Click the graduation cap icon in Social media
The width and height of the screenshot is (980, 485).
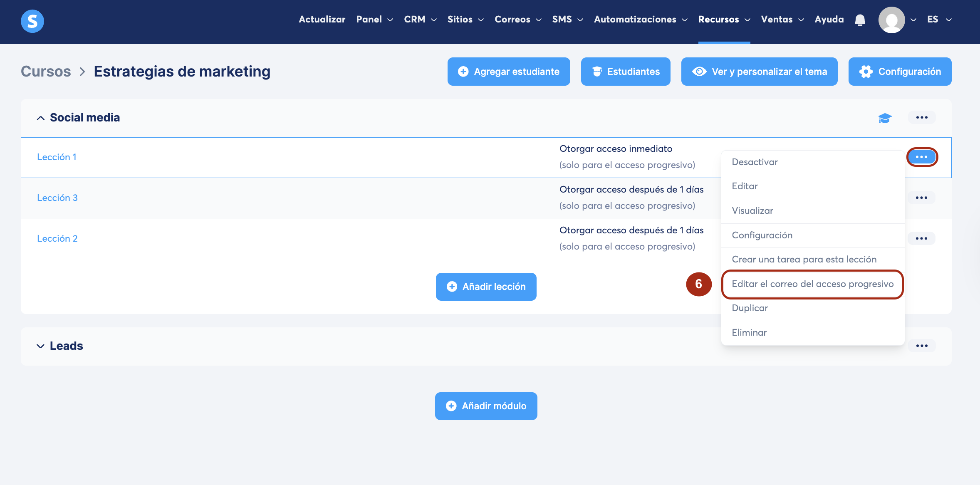click(885, 118)
